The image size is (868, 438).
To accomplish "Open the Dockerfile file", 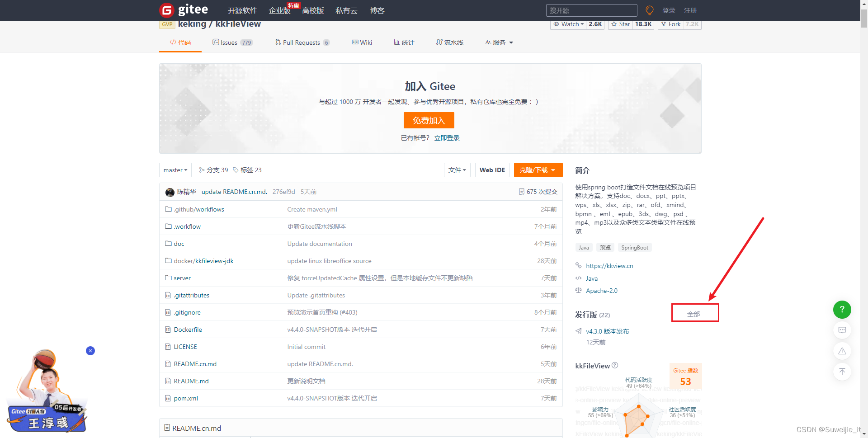I will pyautogui.click(x=188, y=330).
